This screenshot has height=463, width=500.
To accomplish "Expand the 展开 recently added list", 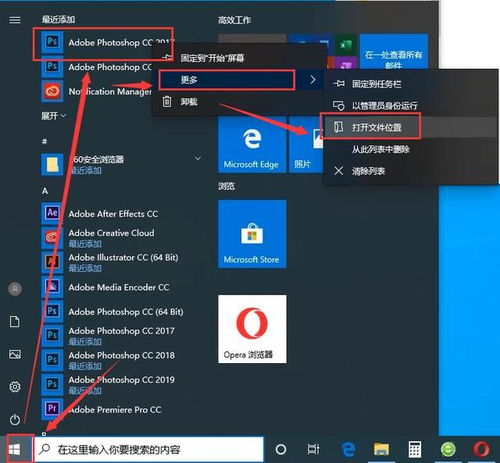I will (x=53, y=116).
